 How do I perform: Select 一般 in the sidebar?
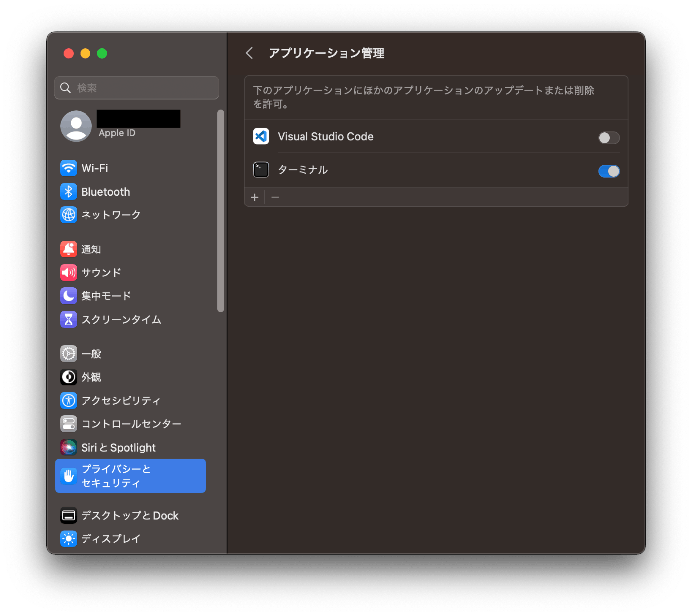(130, 354)
